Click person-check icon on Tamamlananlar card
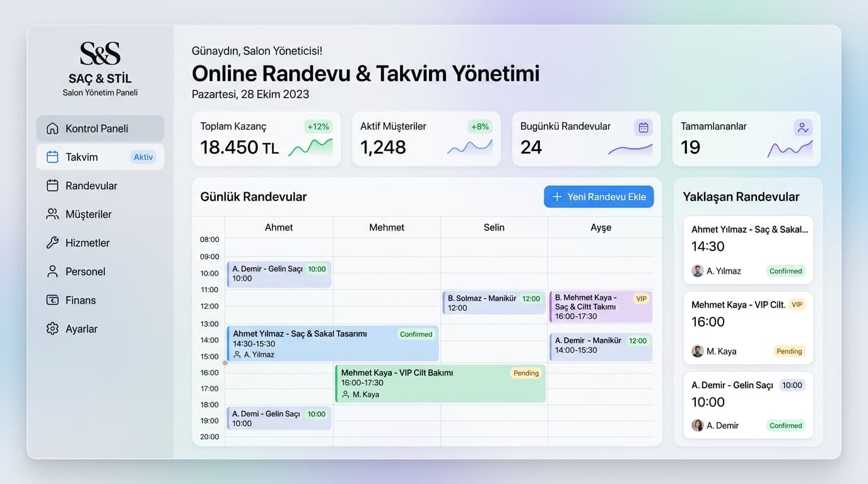The height and width of the screenshot is (484, 868). (803, 127)
